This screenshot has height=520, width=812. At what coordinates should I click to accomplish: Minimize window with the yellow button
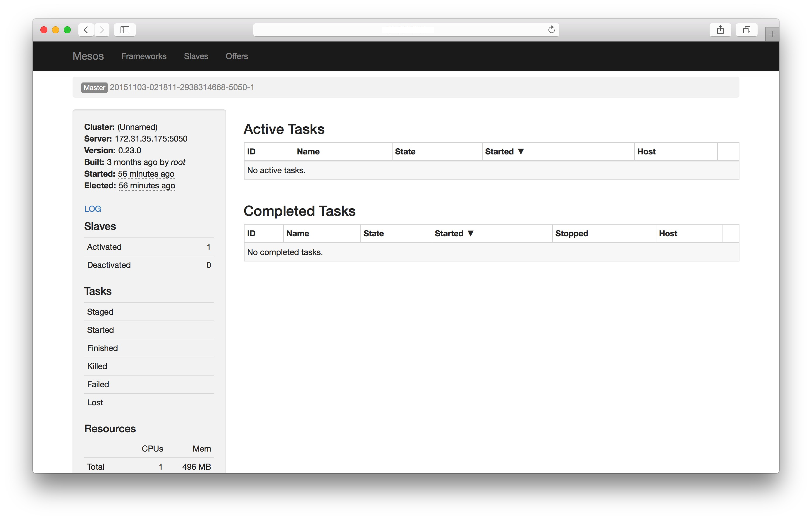coord(56,30)
